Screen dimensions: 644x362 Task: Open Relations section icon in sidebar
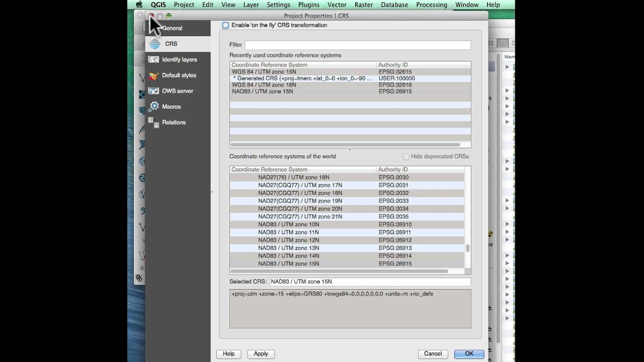(x=154, y=122)
